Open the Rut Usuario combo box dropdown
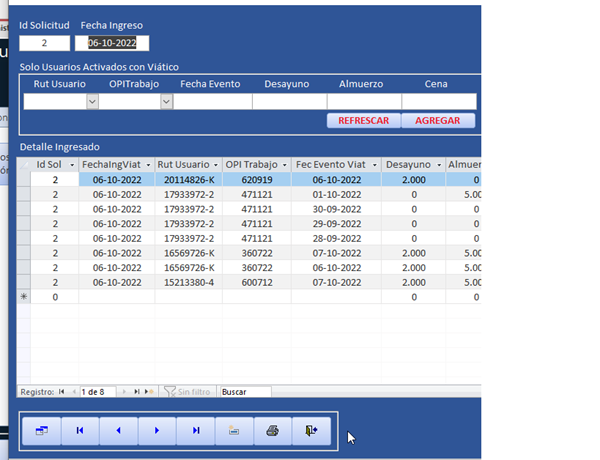 click(92, 101)
